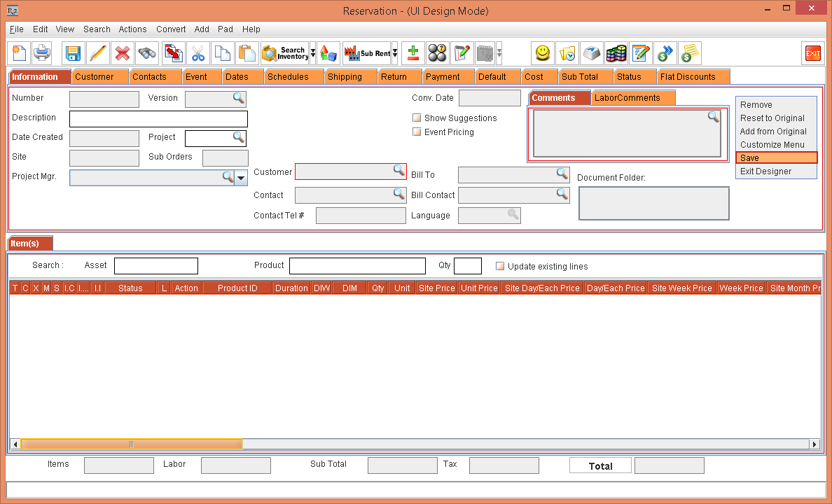Viewport: 832px width, 504px height.
Task: Click the Search Inventory toolbar button
Action: click(x=286, y=53)
